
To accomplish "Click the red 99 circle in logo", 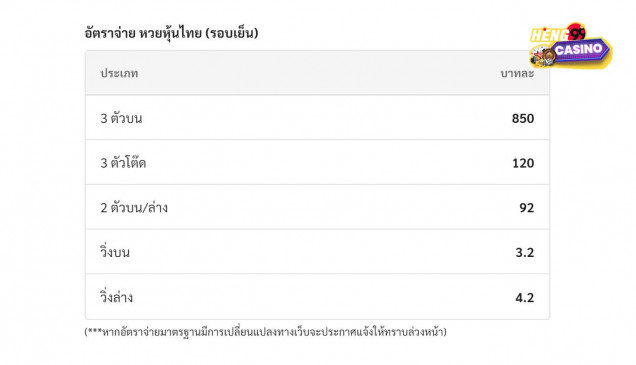I will 576,32.
